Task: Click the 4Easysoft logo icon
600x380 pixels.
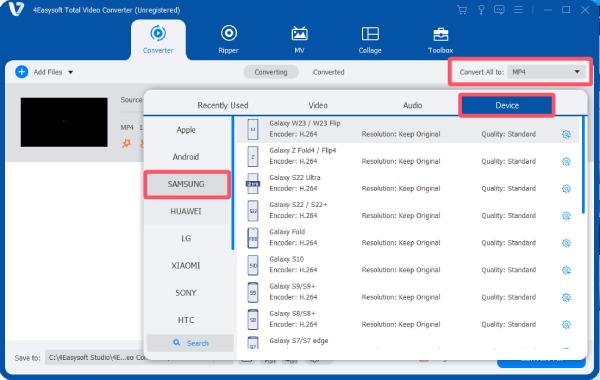Action: click(x=16, y=9)
